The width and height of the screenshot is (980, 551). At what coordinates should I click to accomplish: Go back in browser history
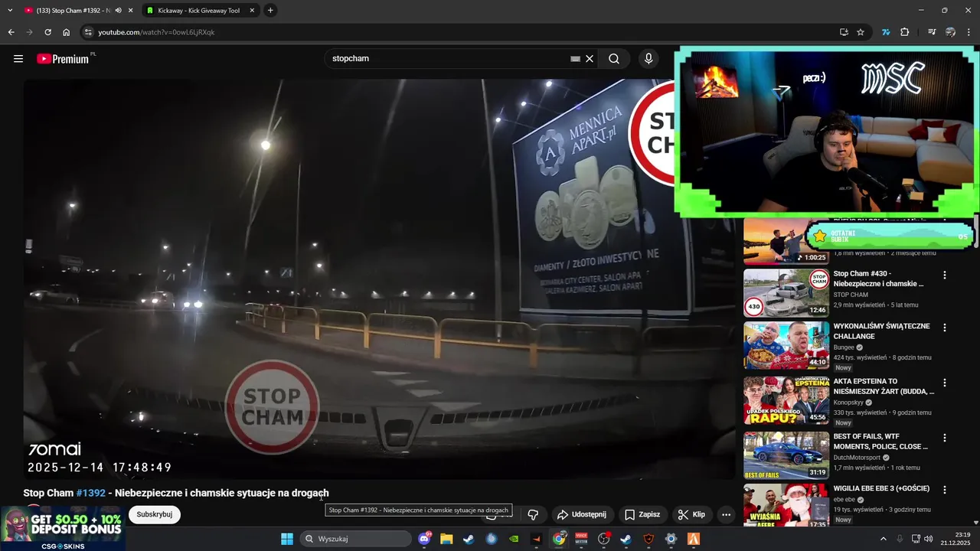[x=11, y=32]
